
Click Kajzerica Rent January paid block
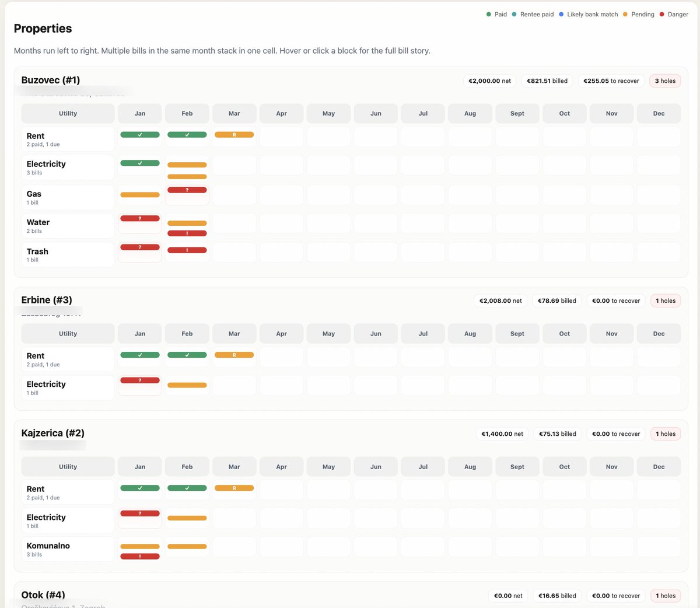tap(140, 488)
